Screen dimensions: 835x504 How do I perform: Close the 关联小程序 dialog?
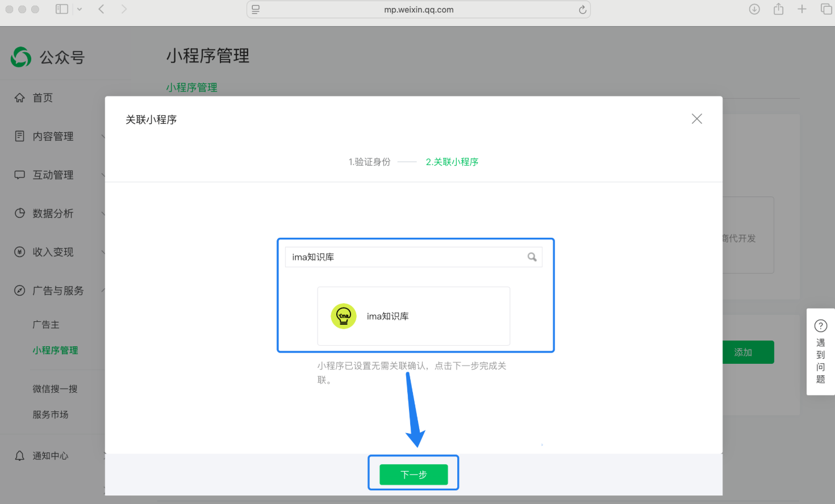[x=697, y=119]
